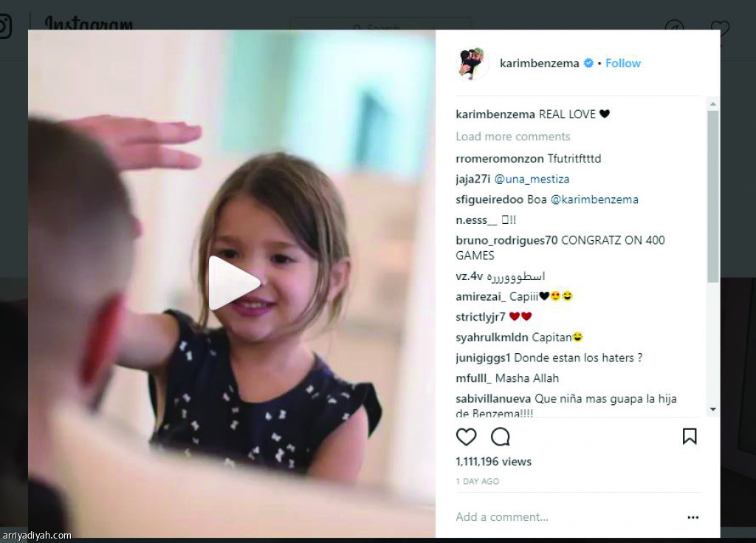
Task: Open the three-dot more options menu
Action: (x=693, y=517)
